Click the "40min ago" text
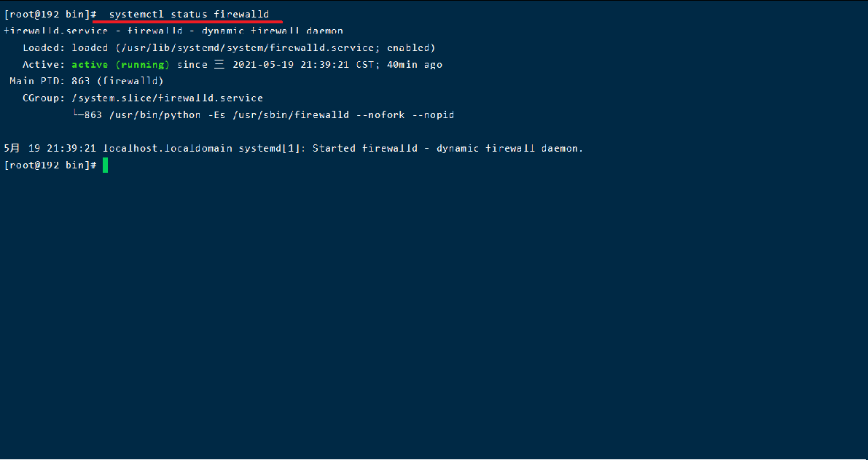Viewport: 868px width, 460px height. [x=414, y=65]
